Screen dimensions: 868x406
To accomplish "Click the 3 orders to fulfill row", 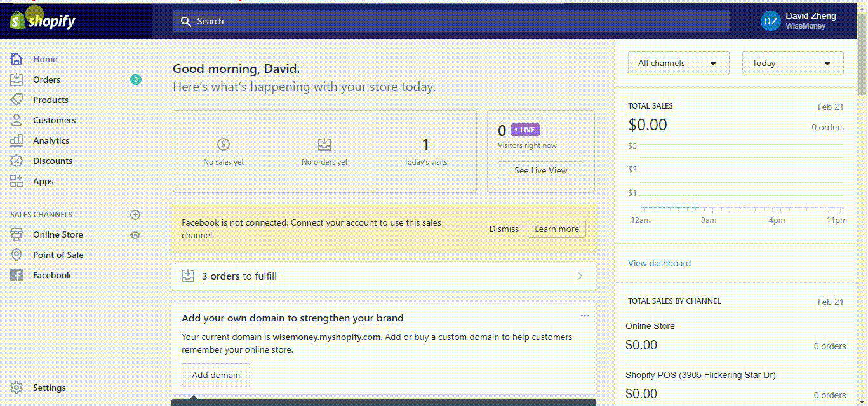I will tap(384, 276).
